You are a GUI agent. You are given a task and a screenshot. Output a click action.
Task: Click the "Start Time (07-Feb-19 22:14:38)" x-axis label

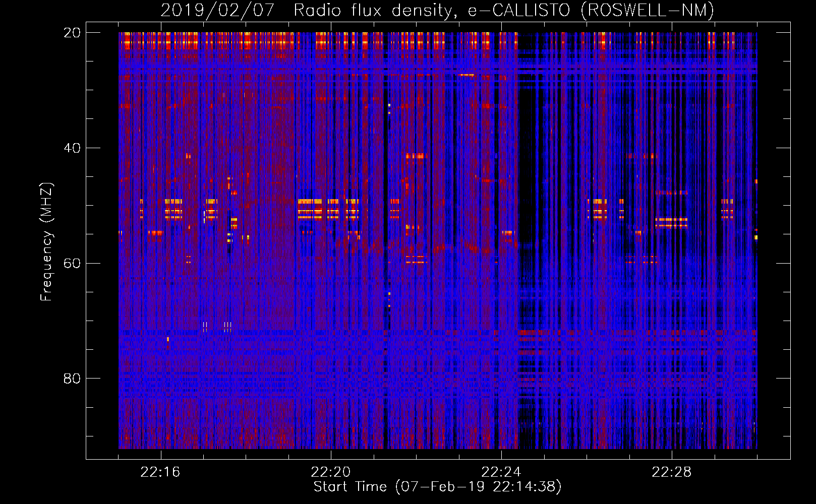pyautogui.click(x=437, y=487)
